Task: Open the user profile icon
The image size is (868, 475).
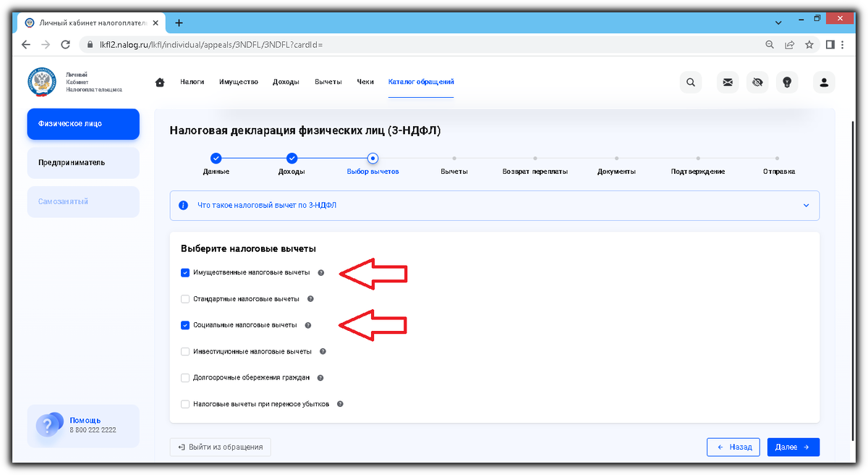Action: (823, 82)
